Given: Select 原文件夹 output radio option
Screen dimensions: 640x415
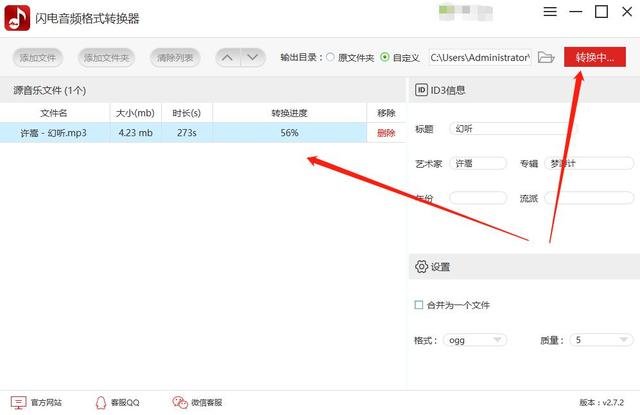Looking at the screenshot, I should (330, 57).
